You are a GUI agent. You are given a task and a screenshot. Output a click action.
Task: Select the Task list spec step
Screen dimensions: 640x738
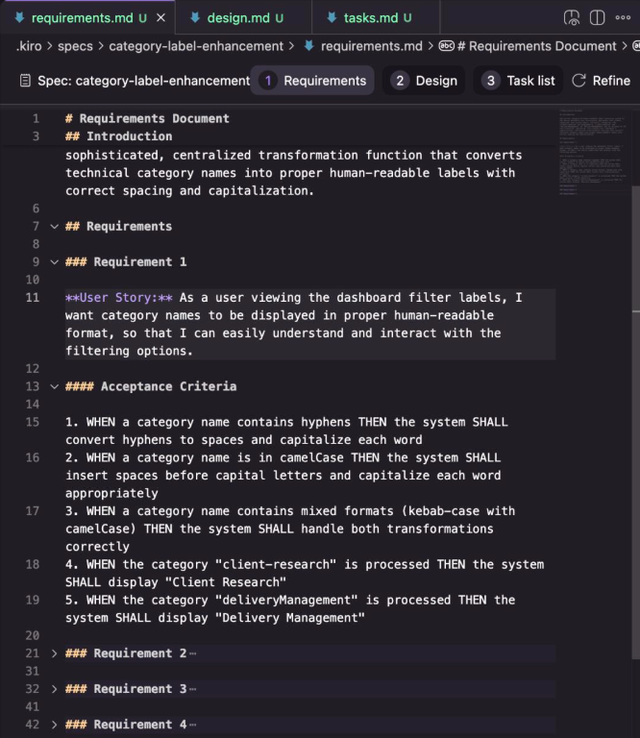[519, 81]
